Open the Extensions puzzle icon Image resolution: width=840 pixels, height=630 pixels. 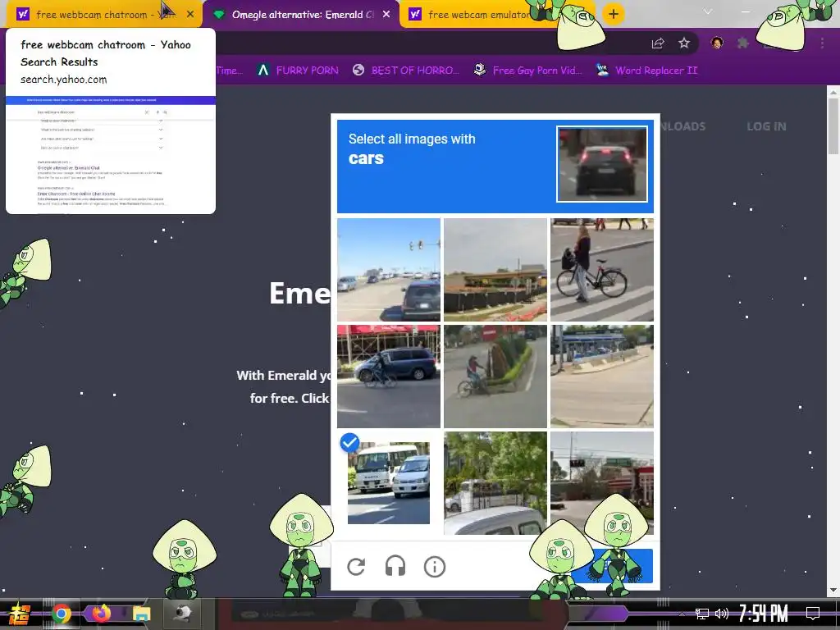tap(742, 43)
